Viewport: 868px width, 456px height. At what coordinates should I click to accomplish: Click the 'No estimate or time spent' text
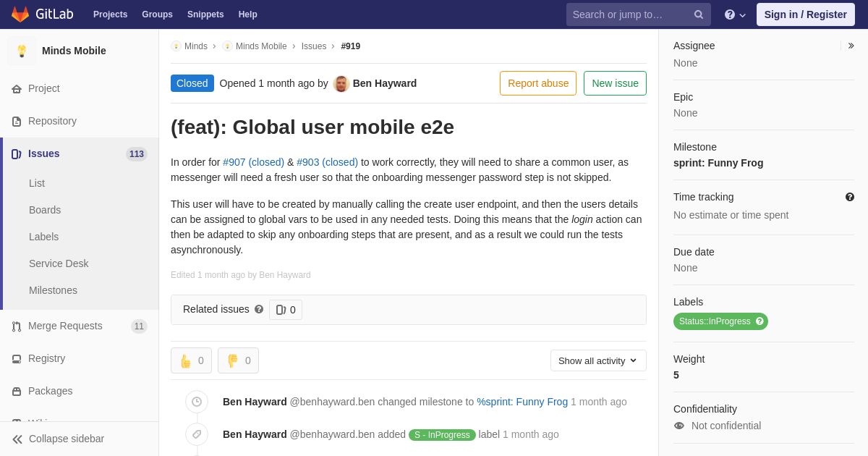(731, 215)
